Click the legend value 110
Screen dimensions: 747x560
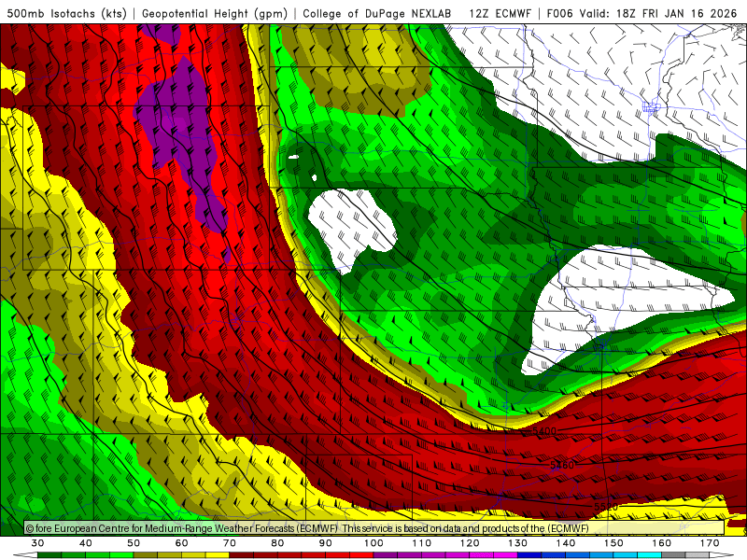tap(422, 543)
